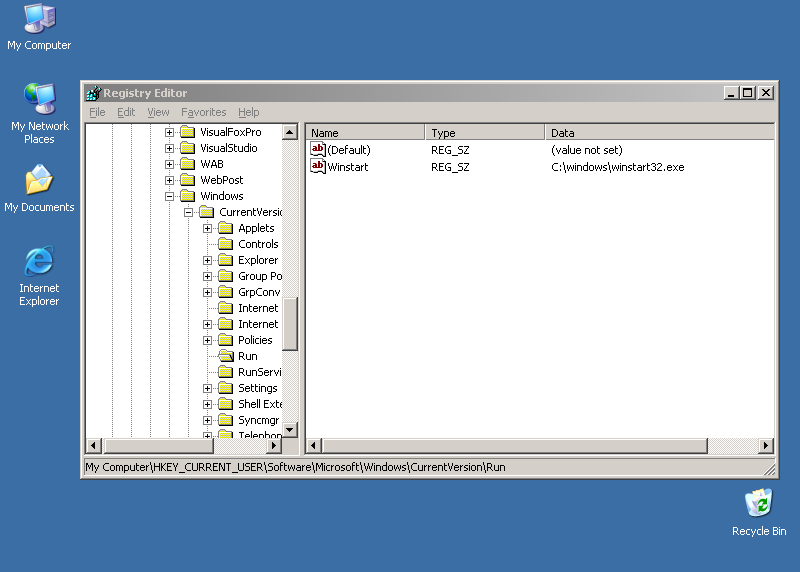Viewport: 800px width, 572px height.
Task: Select the (Default) value name
Action: point(349,150)
